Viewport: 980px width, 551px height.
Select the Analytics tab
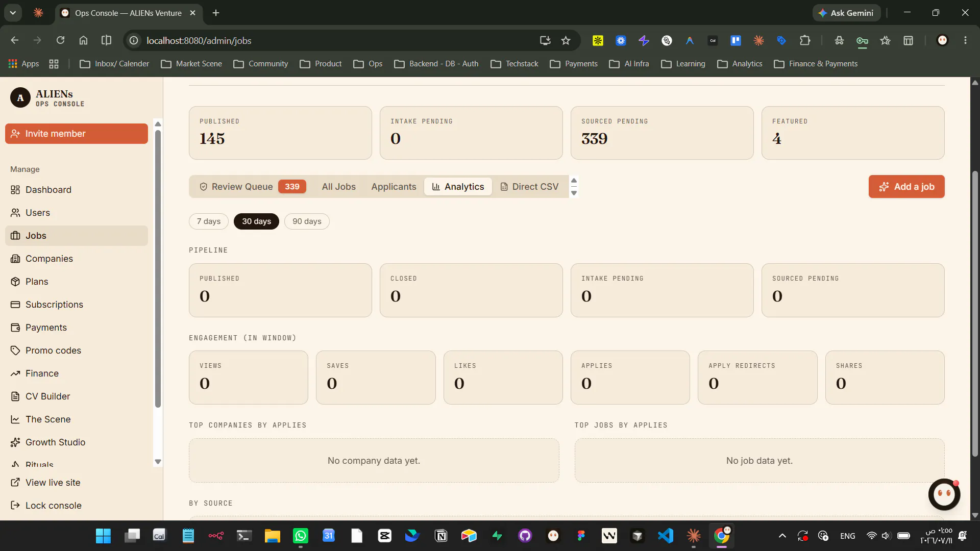pyautogui.click(x=458, y=187)
